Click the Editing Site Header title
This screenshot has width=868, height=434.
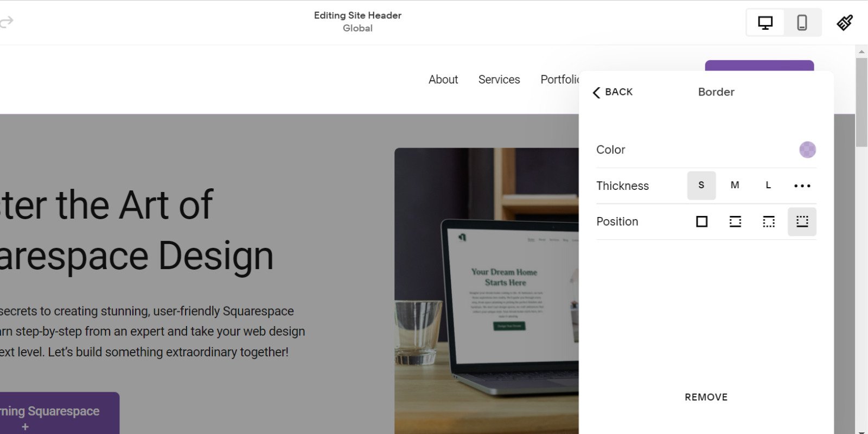point(358,15)
